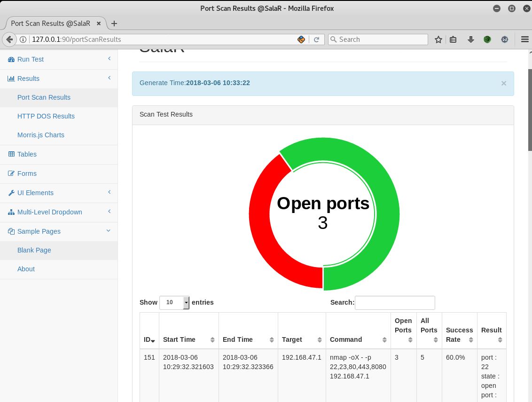Click the Forms edit icon
Viewport: 532px width, 402px height.
click(11, 173)
